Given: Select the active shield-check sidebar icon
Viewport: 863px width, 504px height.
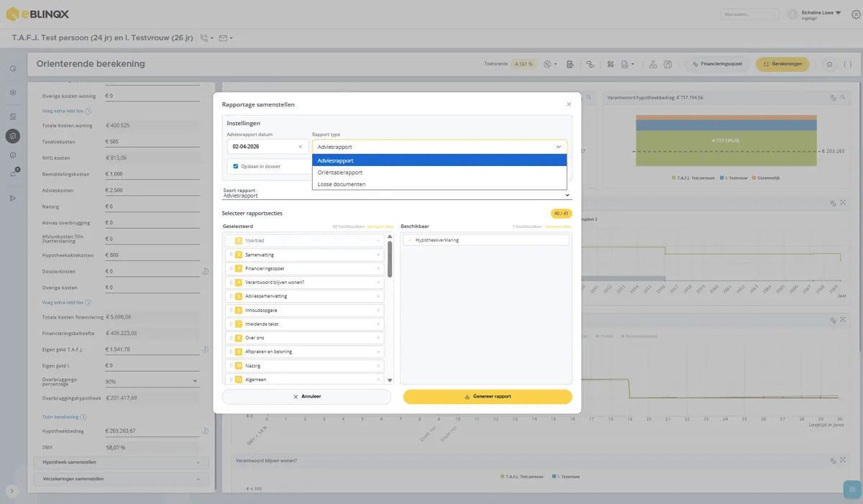Looking at the screenshot, I should [x=13, y=135].
